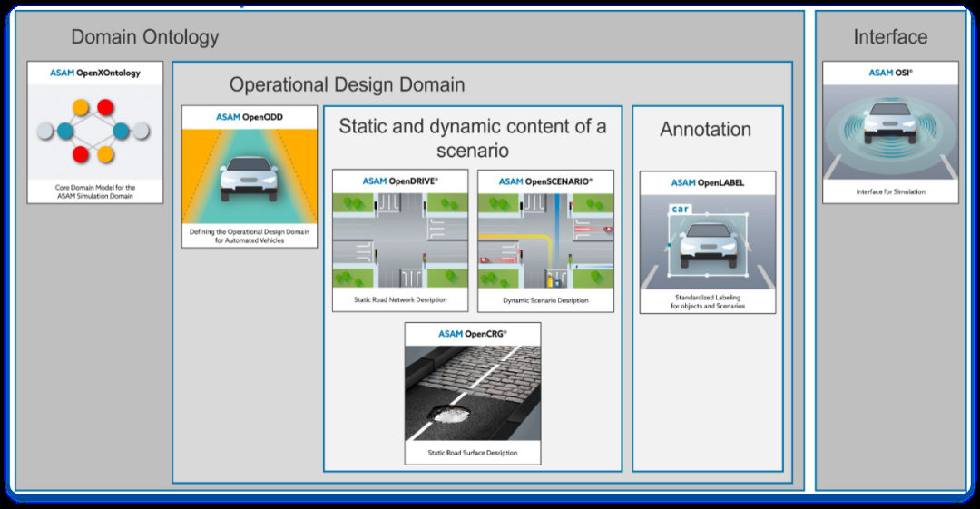Click the 'Domain Ontology' heading
The image size is (980, 509).
[145, 37]
